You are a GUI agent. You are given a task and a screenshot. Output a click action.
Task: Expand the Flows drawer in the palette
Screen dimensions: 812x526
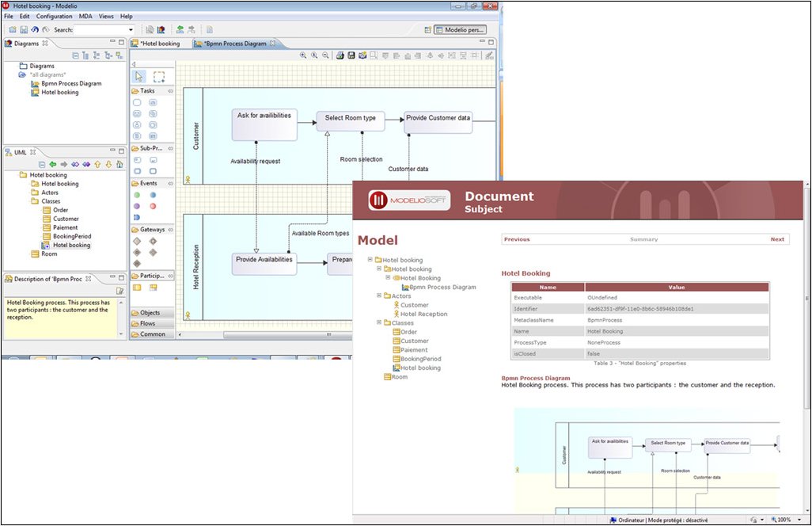[152, 323]
